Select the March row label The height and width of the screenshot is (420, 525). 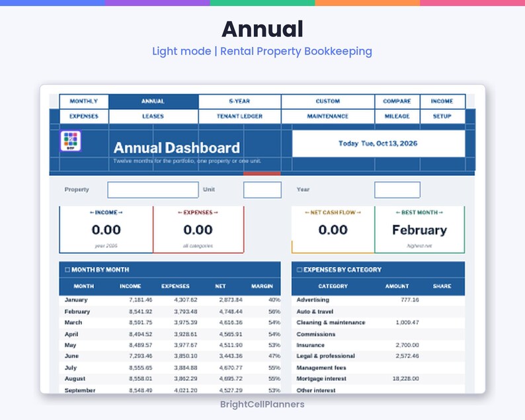(73, 323)
